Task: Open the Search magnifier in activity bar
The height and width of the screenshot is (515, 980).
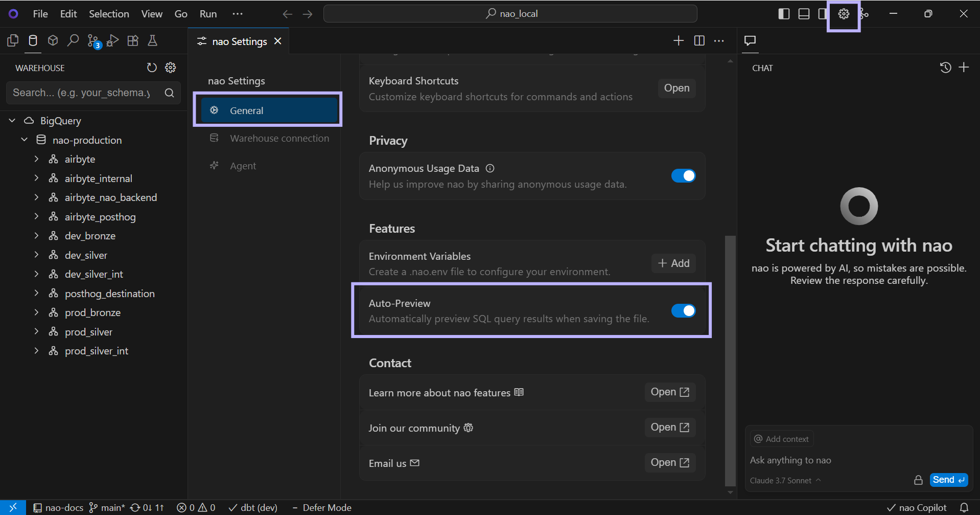Action: click(73, 41)
